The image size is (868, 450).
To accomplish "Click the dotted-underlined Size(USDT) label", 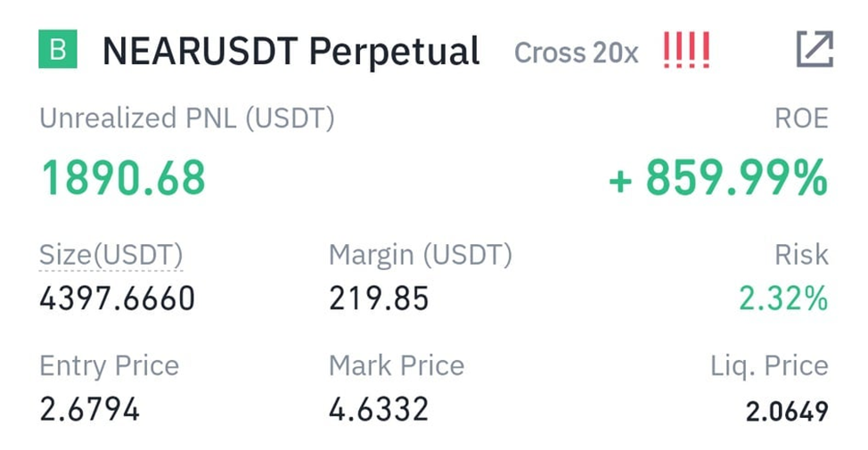I will [111, 256].
